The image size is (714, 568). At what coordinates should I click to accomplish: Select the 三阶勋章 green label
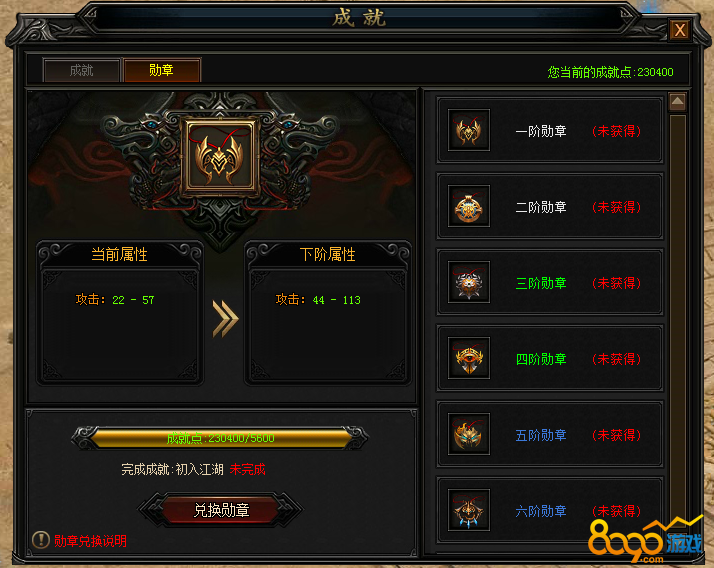pos(541,283)
